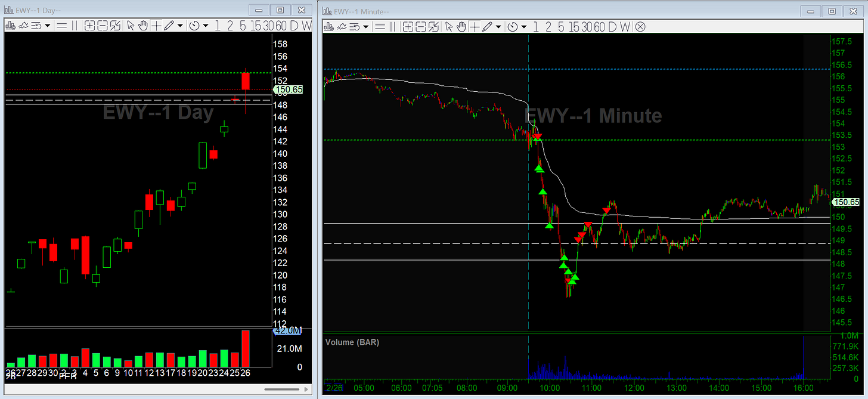The image size is (868, 399).
Task: Select the pointer tool in 1 Minute window
Action: point(449,27)
